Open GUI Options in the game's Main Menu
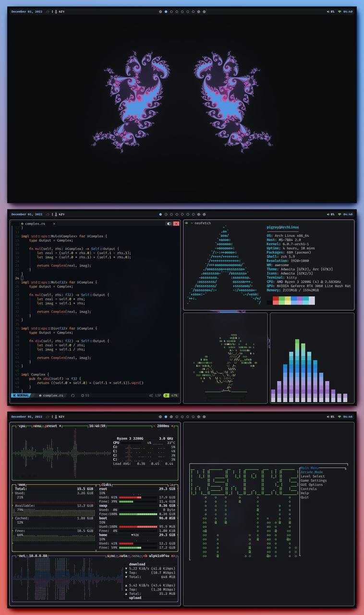The height and width of the screenshot is (615, 364). pos(311,485)
